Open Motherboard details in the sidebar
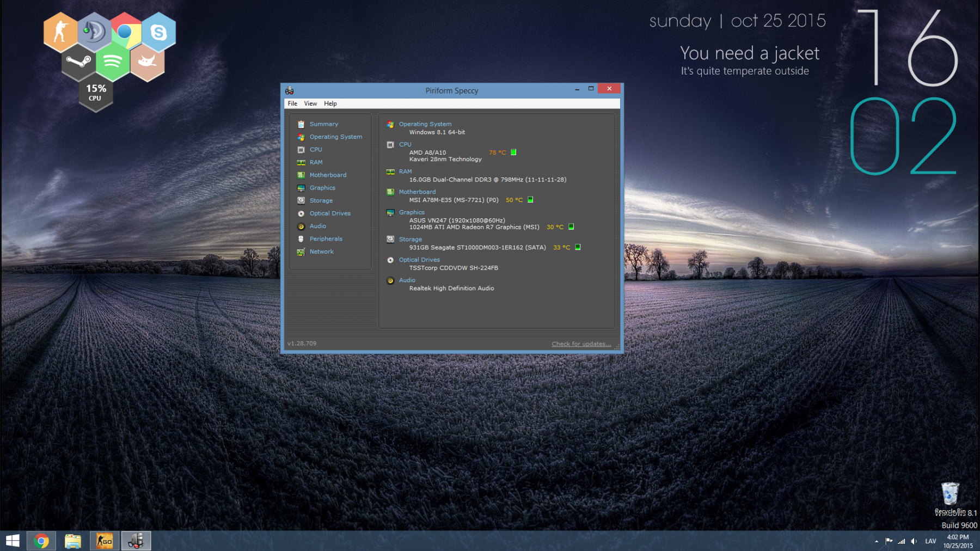980x551 pixels. coord(327,175)
